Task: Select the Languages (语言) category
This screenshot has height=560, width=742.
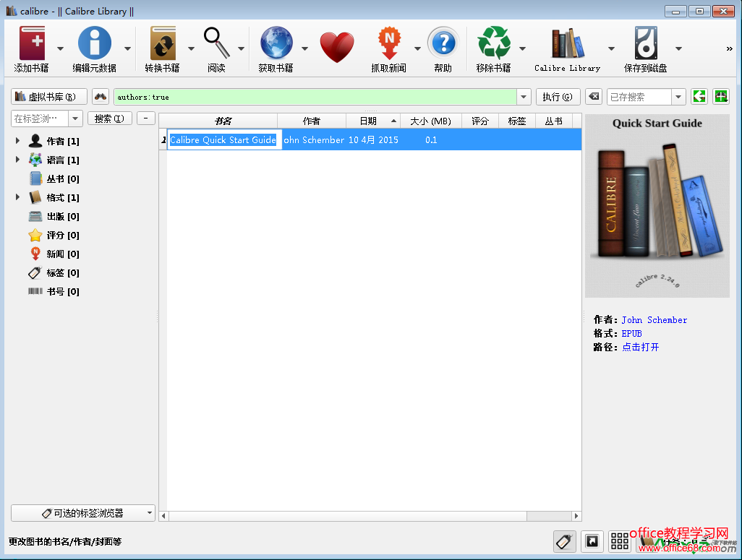Action: pyautogui.click(x=54, y=160)
